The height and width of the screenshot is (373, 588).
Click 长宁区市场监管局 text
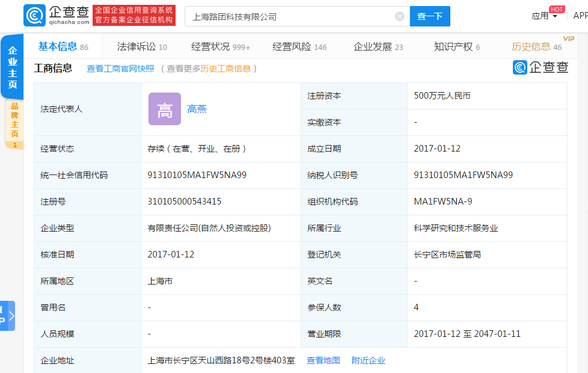447,254
